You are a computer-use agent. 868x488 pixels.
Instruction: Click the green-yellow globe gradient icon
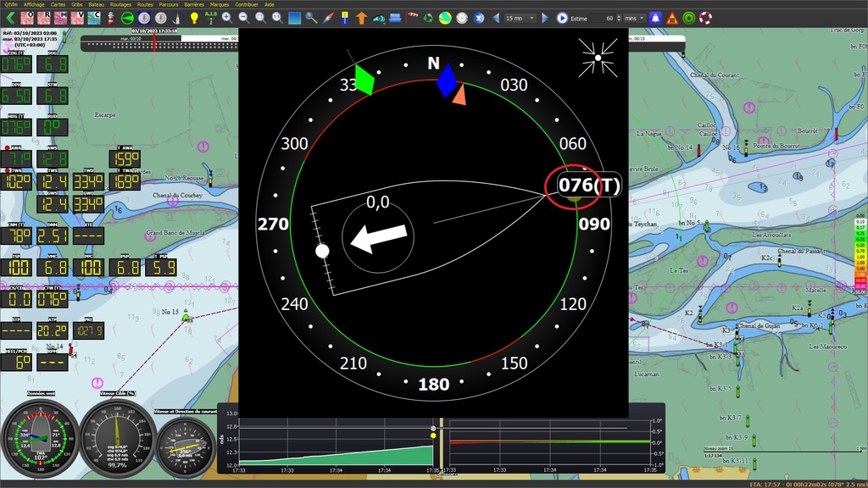click(445, 18)
